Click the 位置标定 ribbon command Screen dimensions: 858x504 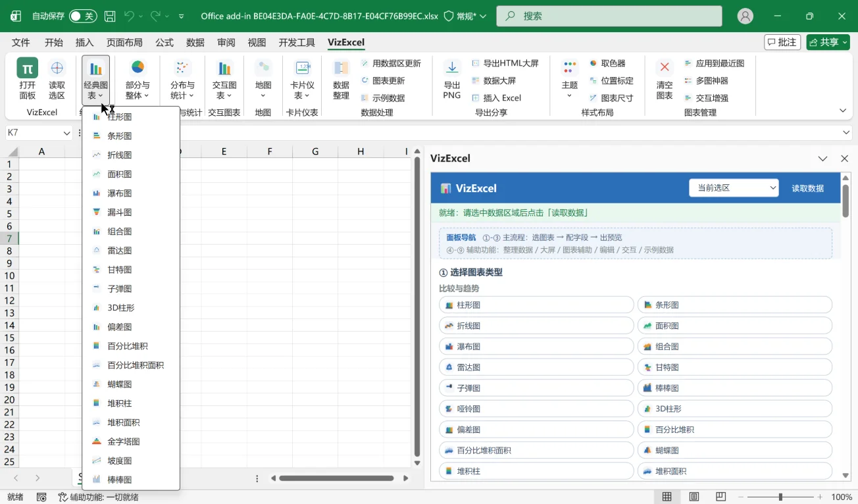click(611, 80)
